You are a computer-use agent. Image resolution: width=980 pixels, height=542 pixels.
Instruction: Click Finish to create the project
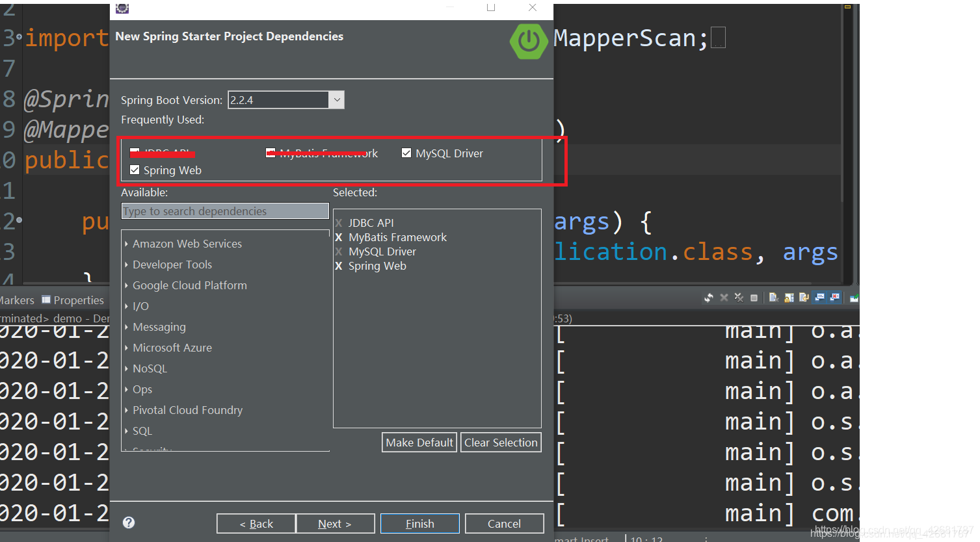point(420,524)
